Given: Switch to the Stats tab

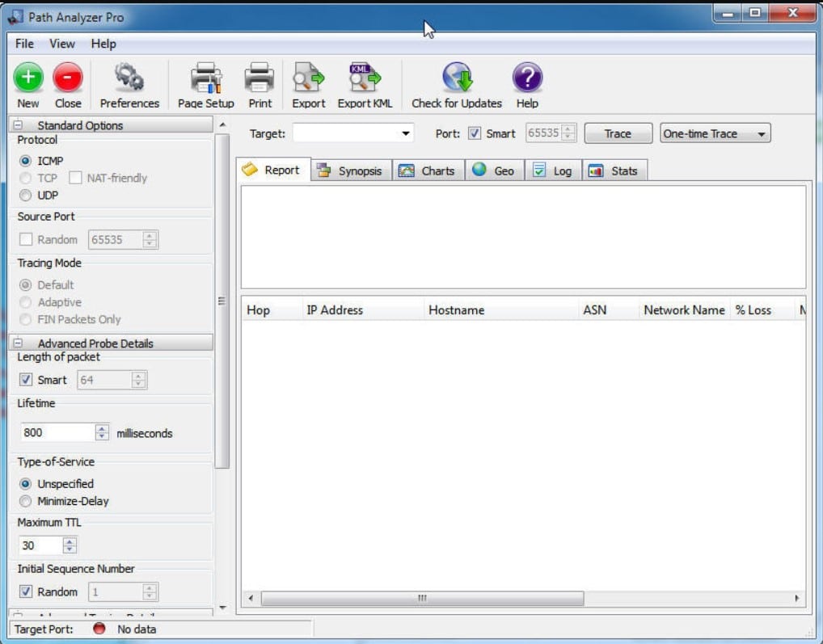Looking at the screenshot, I should [614, 171].
